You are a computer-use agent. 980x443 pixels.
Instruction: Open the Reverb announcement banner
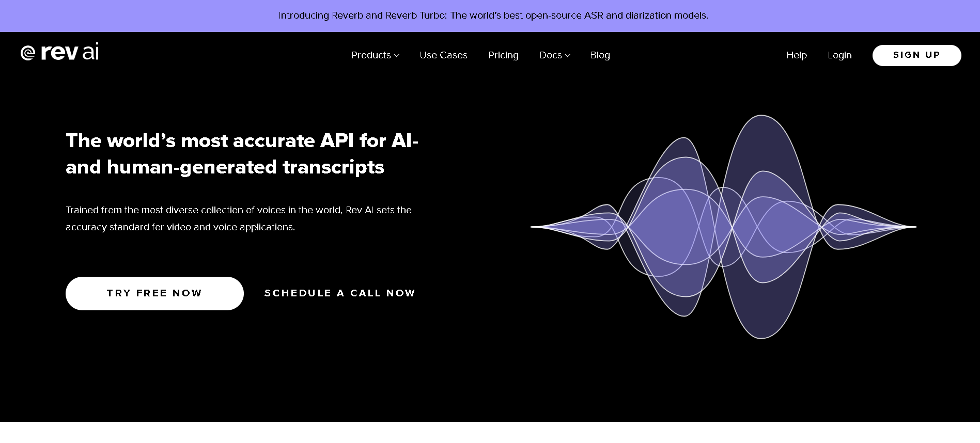pos(493,15)
